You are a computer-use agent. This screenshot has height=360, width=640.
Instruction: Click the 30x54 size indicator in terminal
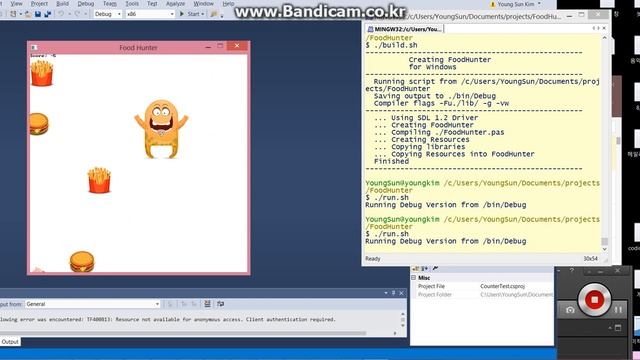pyautogui.click(x=590, y=259)
